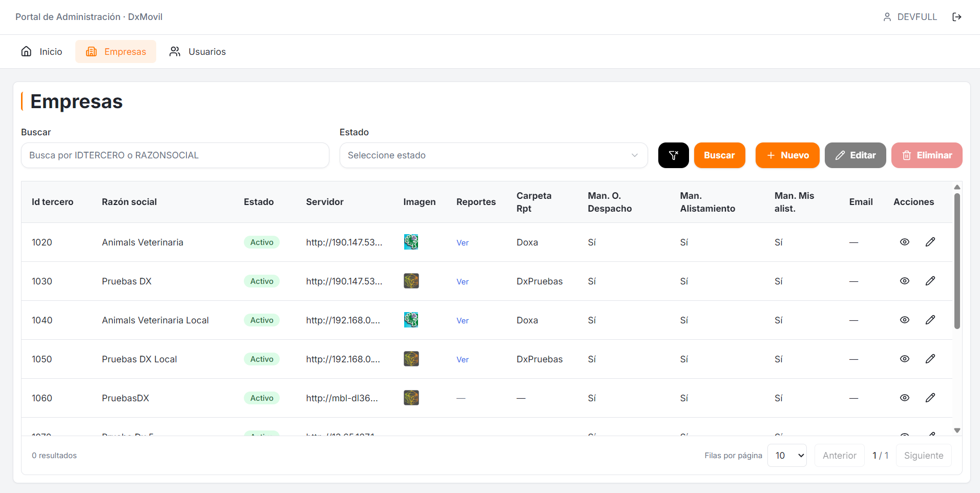
Task: Click the black clear-filter icon button
Action: 674,155
